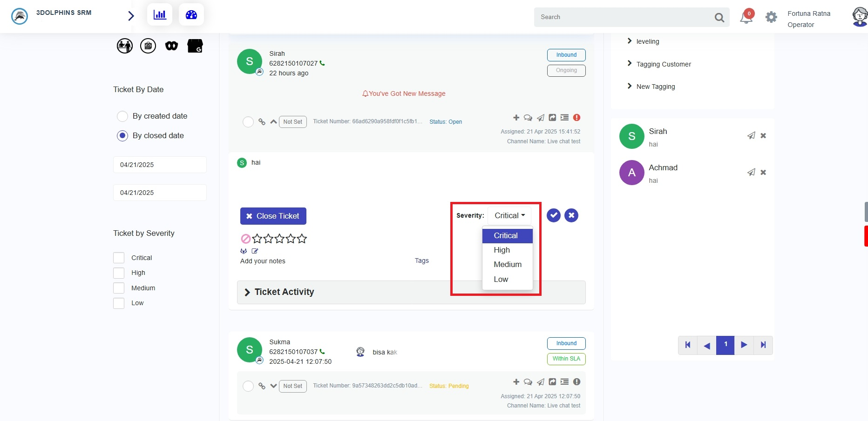Click the edit notes pencil icon
Viewport: 868px width, 421px height.
[255, 251]
